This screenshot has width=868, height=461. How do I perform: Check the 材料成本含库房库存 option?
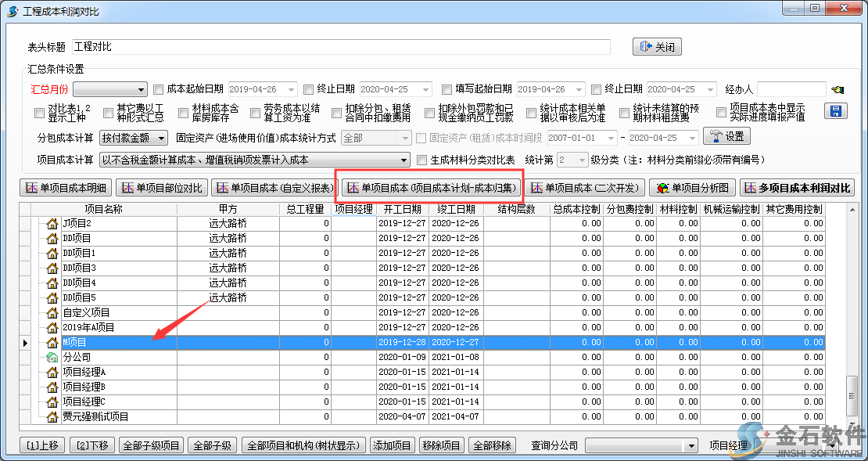click(184, 113)
